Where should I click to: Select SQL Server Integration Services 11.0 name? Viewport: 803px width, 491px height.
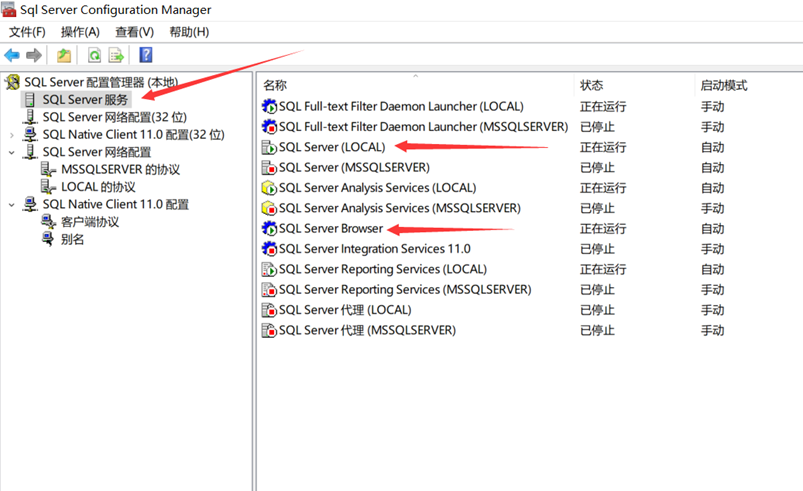[x=375, y=249]
